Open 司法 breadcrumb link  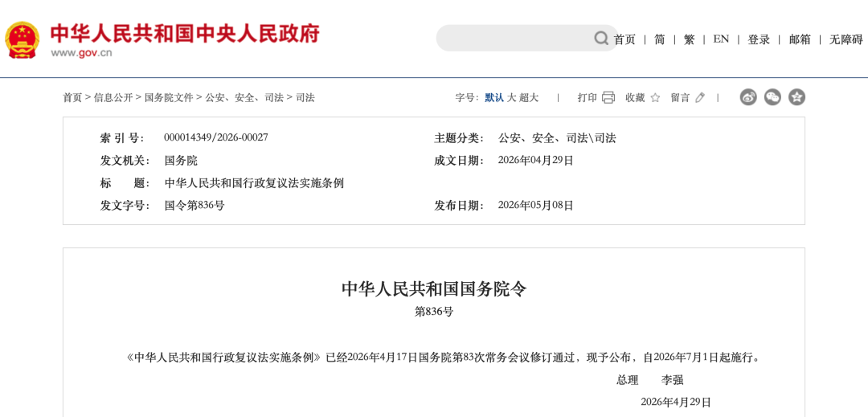coord(305,98)
